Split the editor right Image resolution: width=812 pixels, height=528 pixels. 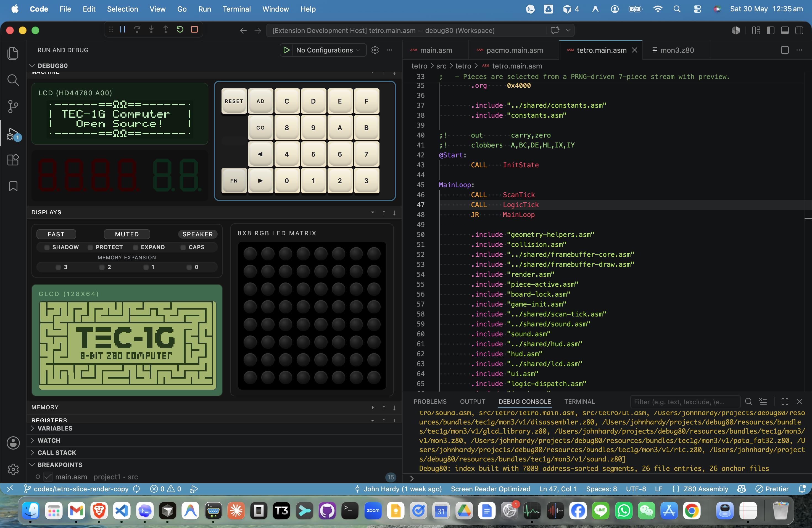point(785,50)
